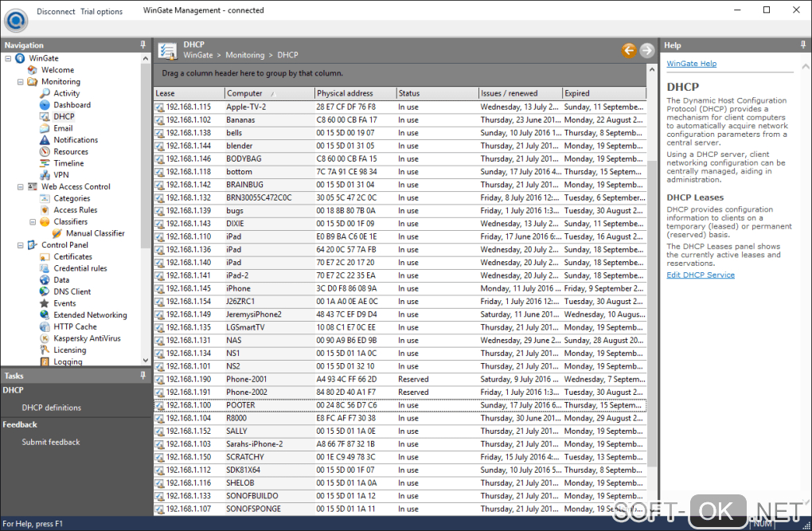Image resolution: width=812 pixels, height=531 pixels.
Task: Select the SONOFSPONGE lease row
Action: (400, 509)
